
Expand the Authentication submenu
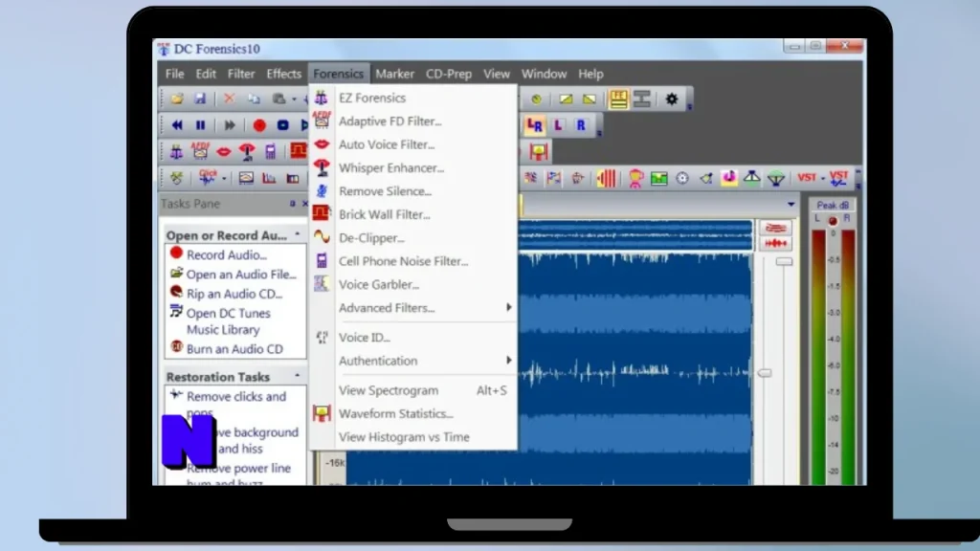[413, 361]
